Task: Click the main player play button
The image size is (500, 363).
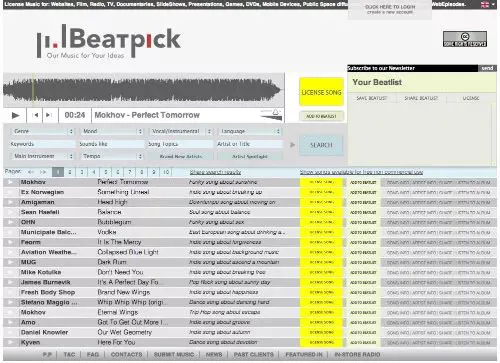Action: (x=15, y=115)
